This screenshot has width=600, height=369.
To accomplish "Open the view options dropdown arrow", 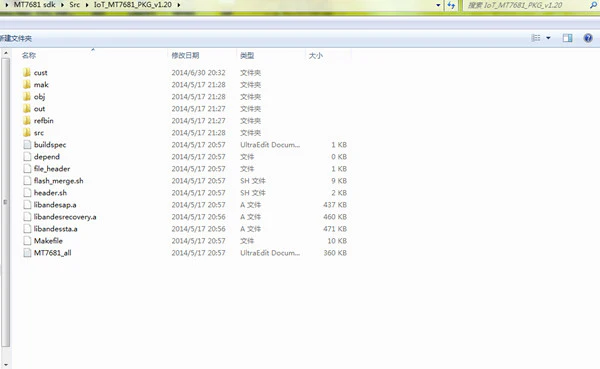I will click(x=548, y=38).
